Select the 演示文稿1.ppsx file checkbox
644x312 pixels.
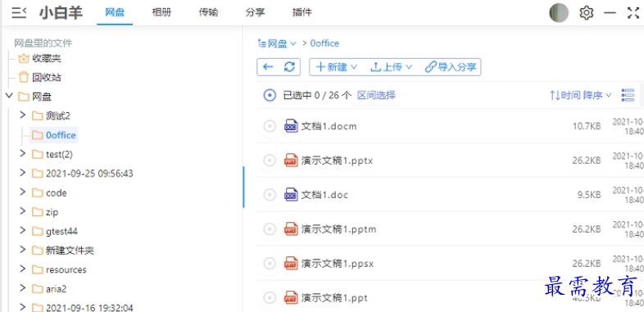[x=270, y=263]
